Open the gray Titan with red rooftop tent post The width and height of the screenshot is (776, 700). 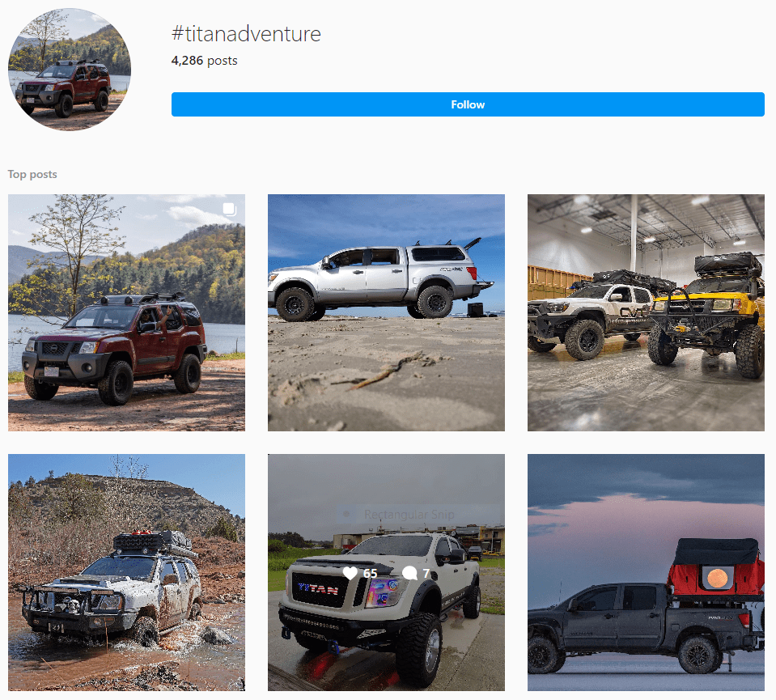646,572
